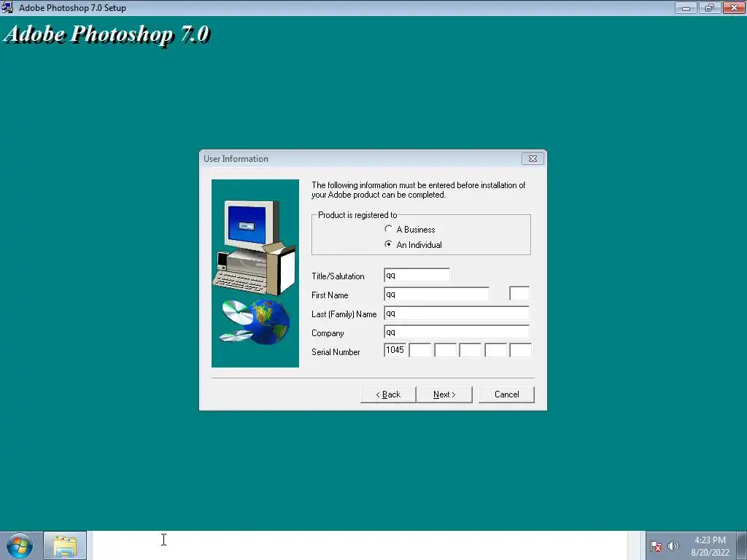Close the Adobe Photoshop 7.0 Setup window
This screenshot has width=747, height=560.
tap(734, 7)
